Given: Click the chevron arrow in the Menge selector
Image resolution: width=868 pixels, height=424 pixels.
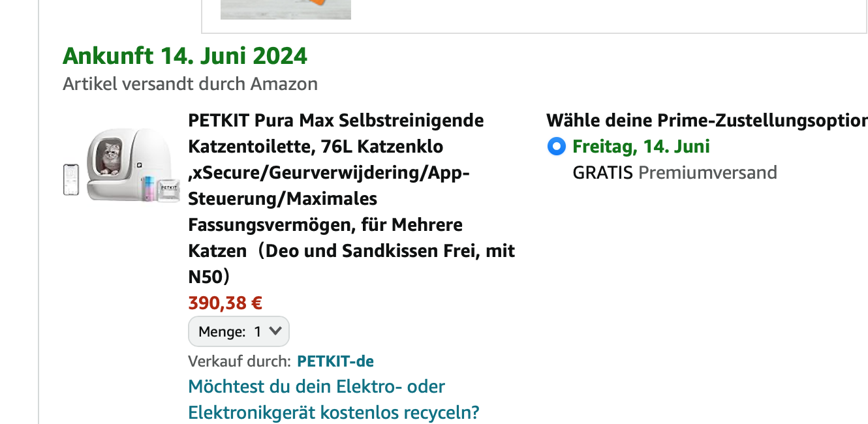Looking at the screenshot, I should 276,331.
